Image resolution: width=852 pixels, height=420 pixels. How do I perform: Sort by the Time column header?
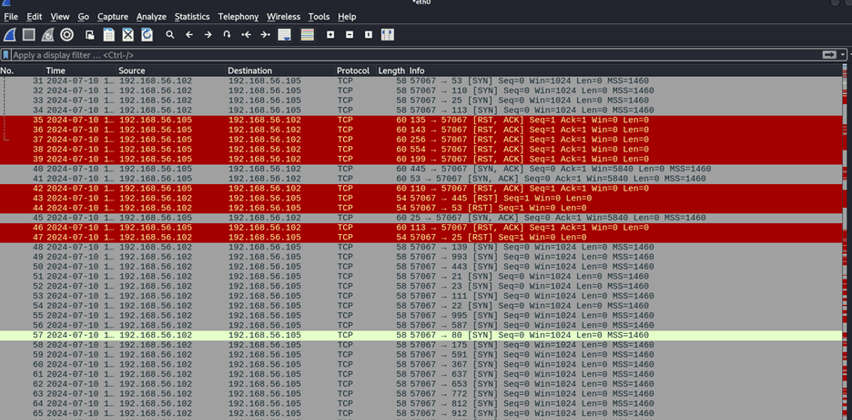pos(80,71)
